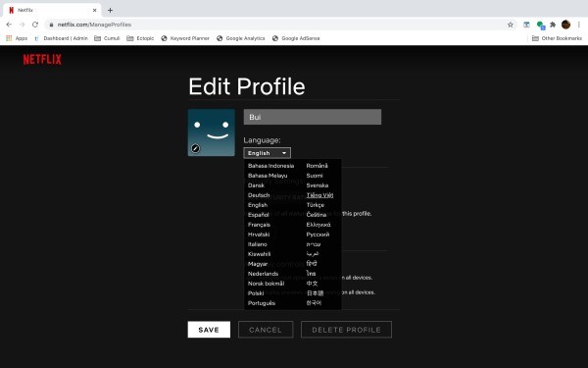Collapse the English language dropdown

[x=267, y=153]
